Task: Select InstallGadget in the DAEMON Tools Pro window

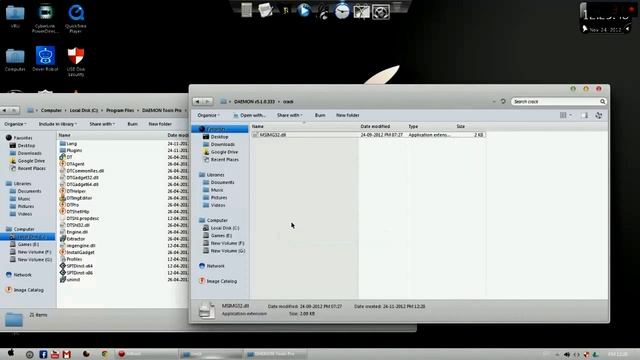Action: 77,252
